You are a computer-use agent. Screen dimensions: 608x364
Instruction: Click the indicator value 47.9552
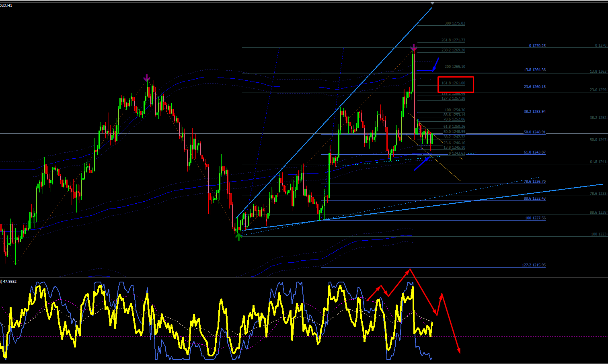[x=10, y=281]
